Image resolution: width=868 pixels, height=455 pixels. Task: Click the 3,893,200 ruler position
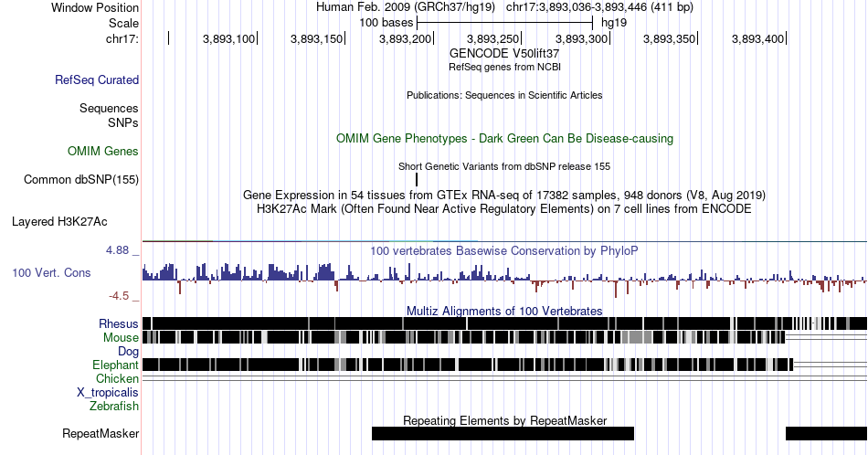coord(405,38)
